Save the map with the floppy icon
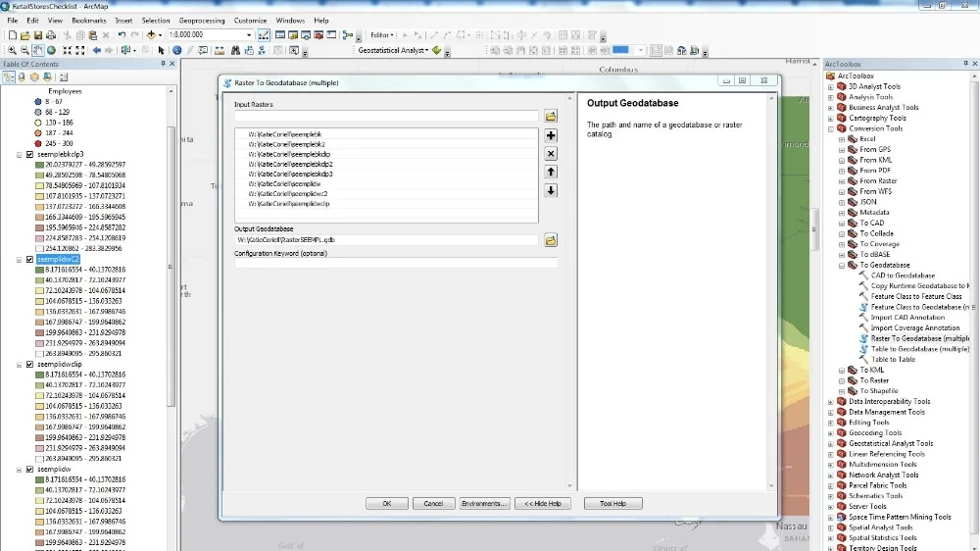 click(37, 35)
